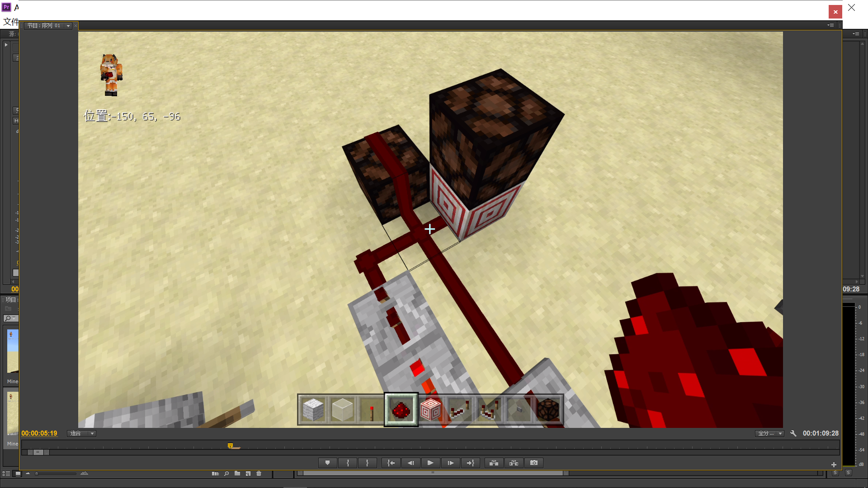Switch project panel to icon view
The height and width of the screenshot is (488, 868).
tap(18, 474)
